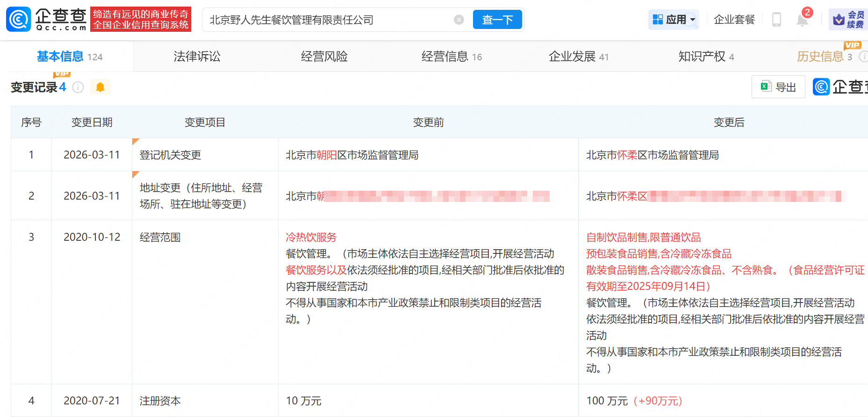Click the info icon beside 变更记录
Image resolution: width=868 pixels, height=417 pixels.
tap(78, 87)
